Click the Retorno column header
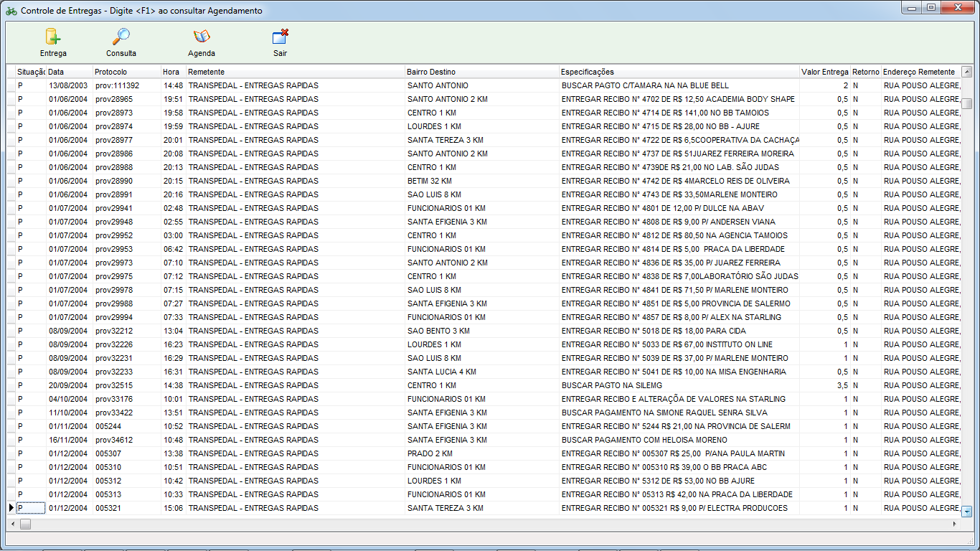 866,72
